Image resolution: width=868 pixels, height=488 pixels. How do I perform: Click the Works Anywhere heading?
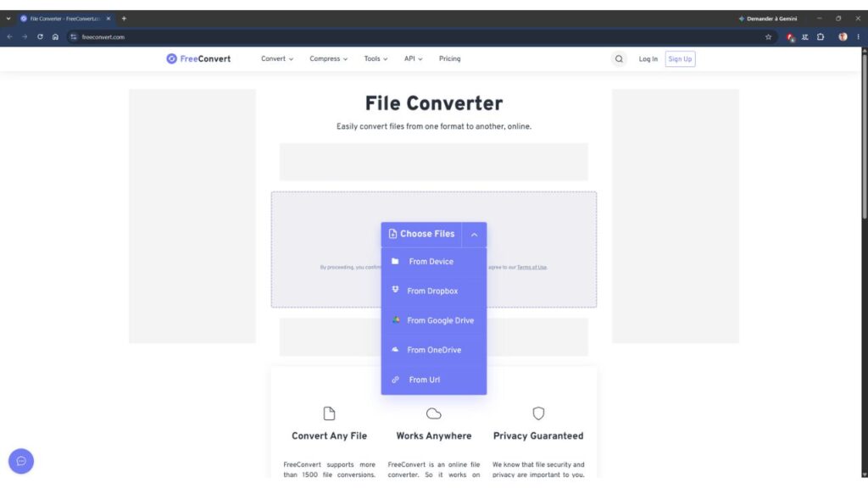click(x=434, y=436)
